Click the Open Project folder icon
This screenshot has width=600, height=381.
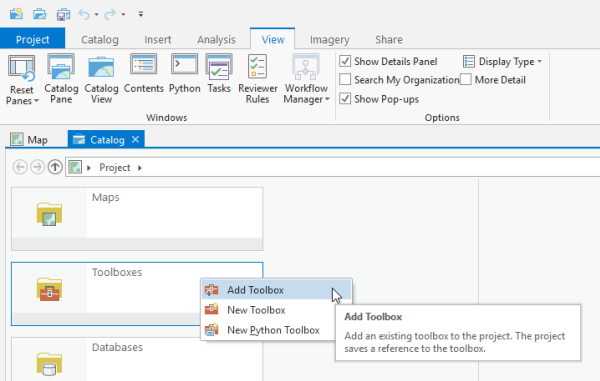click(x=39, y=14)
